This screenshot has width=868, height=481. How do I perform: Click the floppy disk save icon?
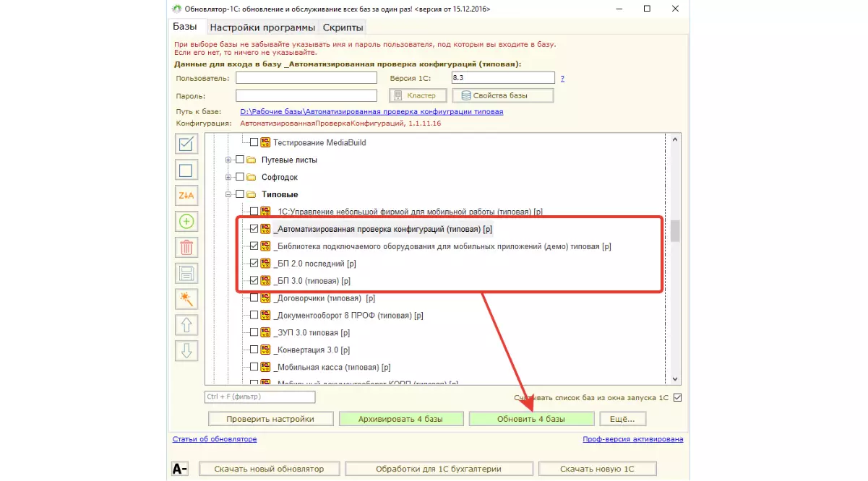point(186,273)
